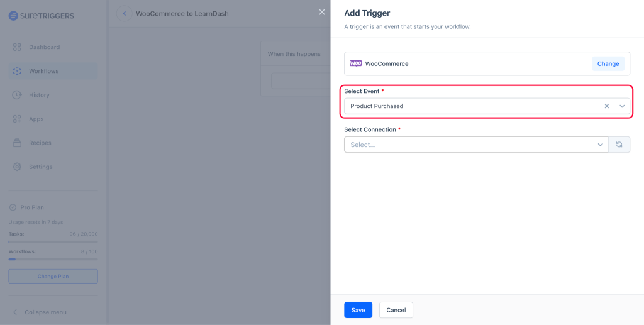Screen dimensions: 644x325
Task: Click the Recipes sidebar icon
Action: (x=17, y=143)
